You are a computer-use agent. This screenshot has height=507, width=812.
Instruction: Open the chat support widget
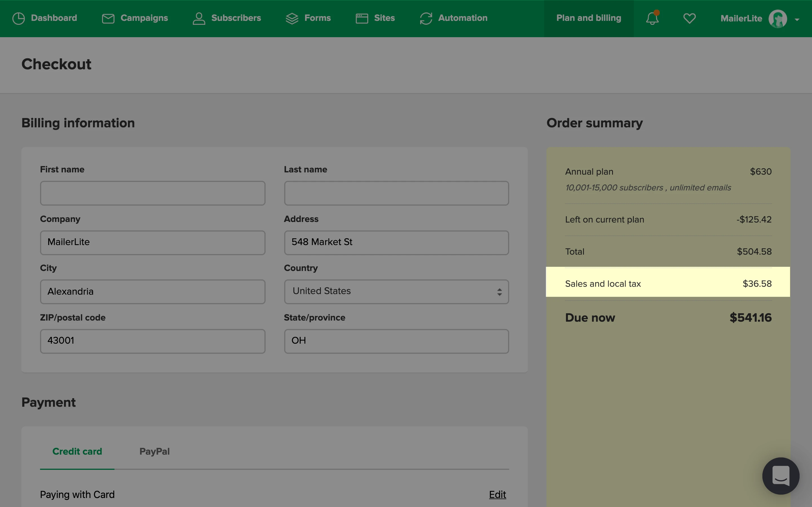point(780,475)
